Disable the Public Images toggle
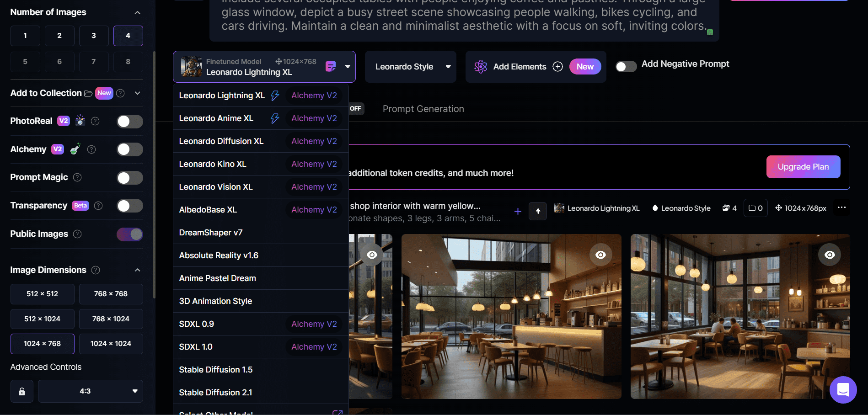Image resolution: width=868 pixels, height=415 pixels. [129, 234]
